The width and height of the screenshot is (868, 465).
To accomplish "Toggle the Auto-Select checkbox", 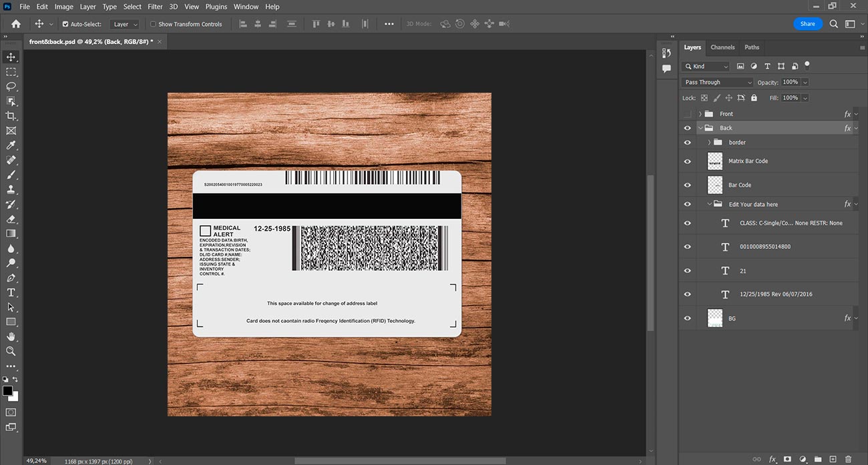I will coord(65,24).
